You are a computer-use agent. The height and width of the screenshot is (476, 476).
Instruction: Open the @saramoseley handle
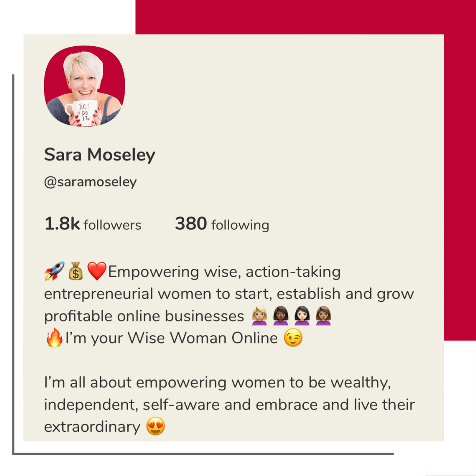(90, 182)
